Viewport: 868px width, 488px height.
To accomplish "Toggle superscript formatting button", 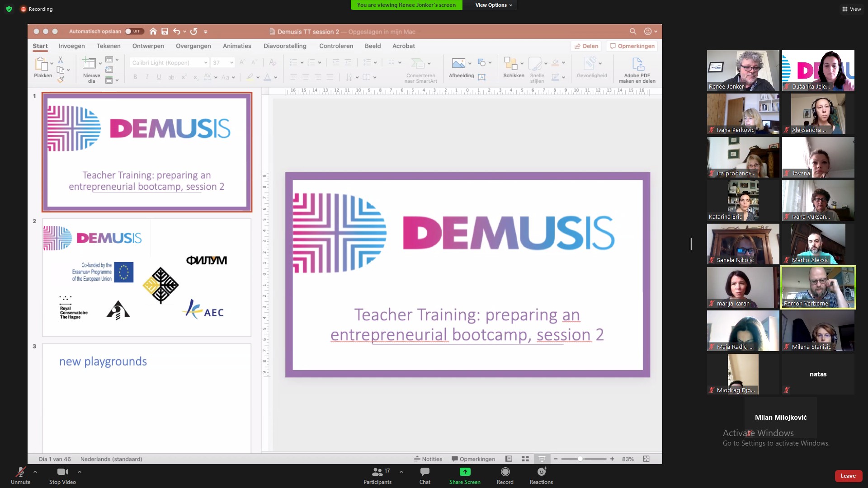I will (184, 77).
